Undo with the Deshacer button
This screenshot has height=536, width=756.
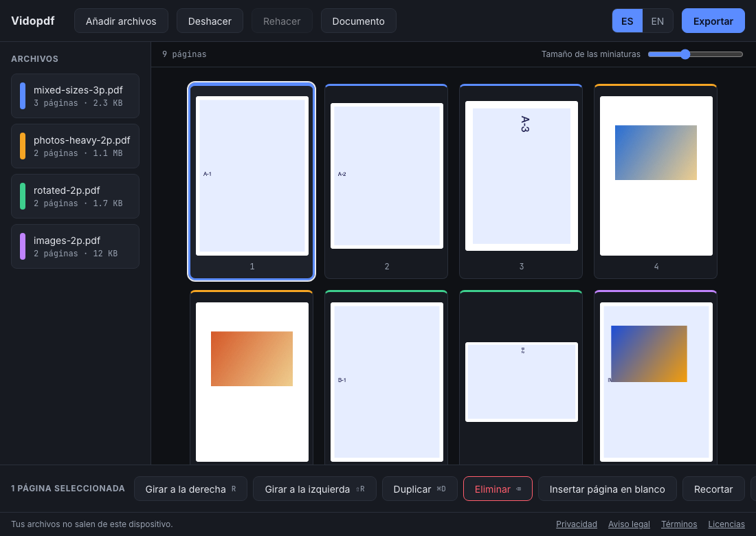coord(210,21)
